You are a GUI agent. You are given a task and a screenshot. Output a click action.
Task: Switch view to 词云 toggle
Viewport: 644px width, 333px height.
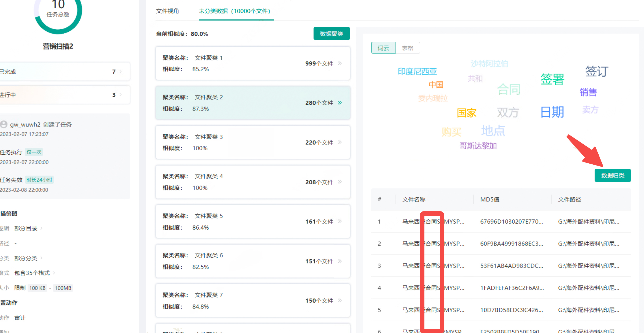point(383,48)
